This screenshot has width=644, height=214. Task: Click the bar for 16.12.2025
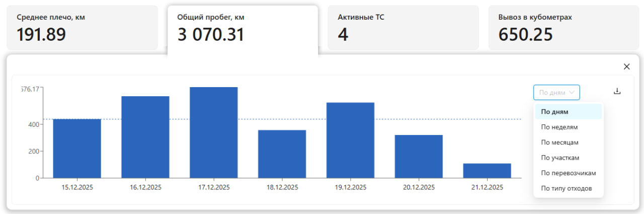pos(145,137)
